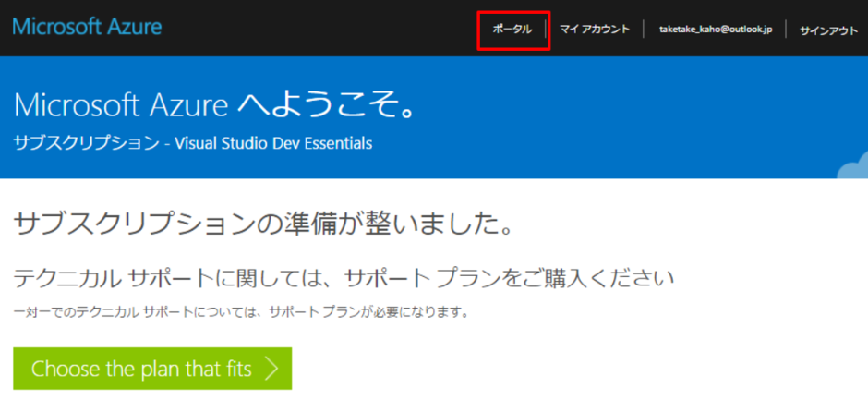Viewport: 868px width, 400px height.
Task: Select the テクニカル サポートに関しては heading
Action: tap(344, 279)
